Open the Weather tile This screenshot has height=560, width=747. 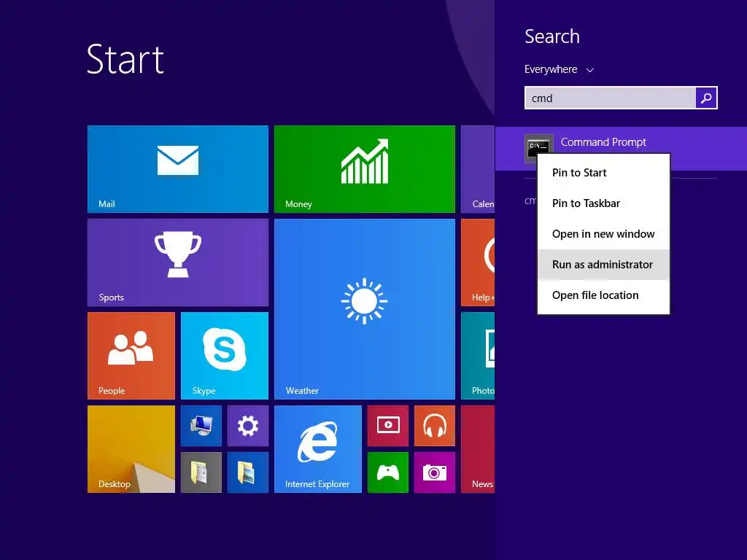click(365, 309)
